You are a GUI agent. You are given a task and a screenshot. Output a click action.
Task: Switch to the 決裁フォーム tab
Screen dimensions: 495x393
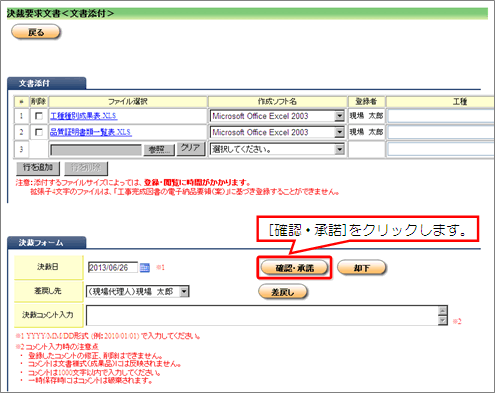click(47, 243)
